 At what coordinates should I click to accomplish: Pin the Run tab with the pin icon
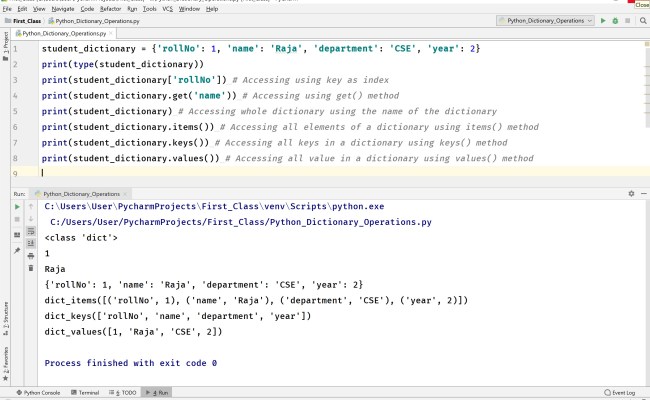click(17, 250)
